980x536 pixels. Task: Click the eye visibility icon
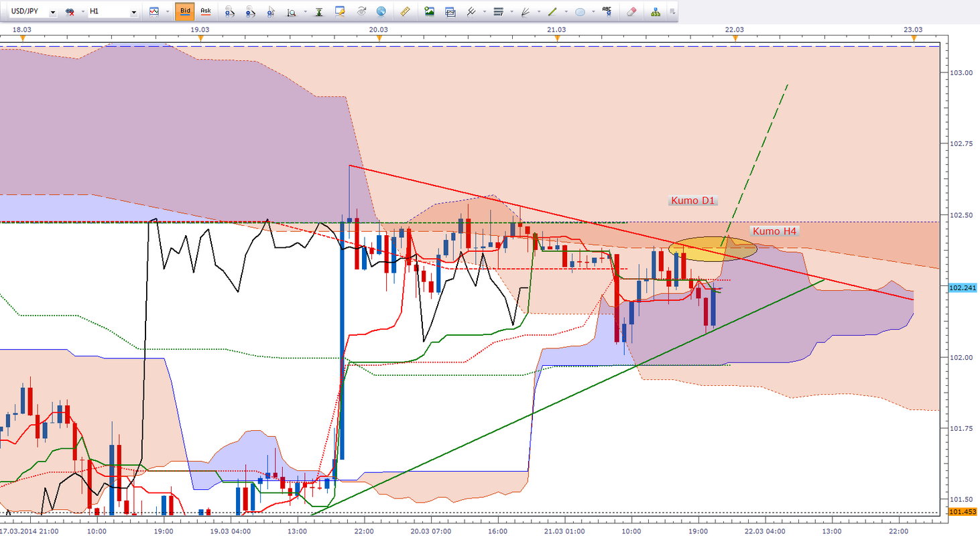click(361, 11)
